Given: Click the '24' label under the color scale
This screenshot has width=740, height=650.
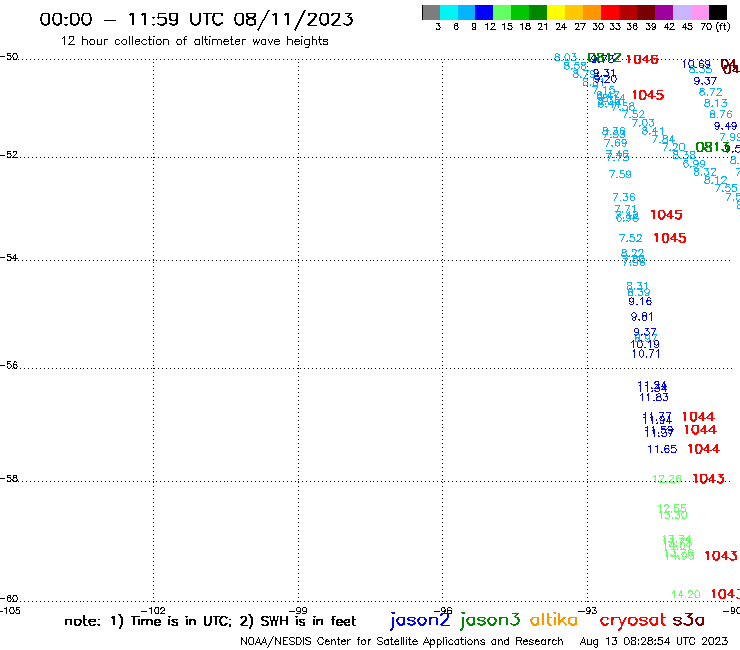Looking at the screenshot, I should point(561,26).
